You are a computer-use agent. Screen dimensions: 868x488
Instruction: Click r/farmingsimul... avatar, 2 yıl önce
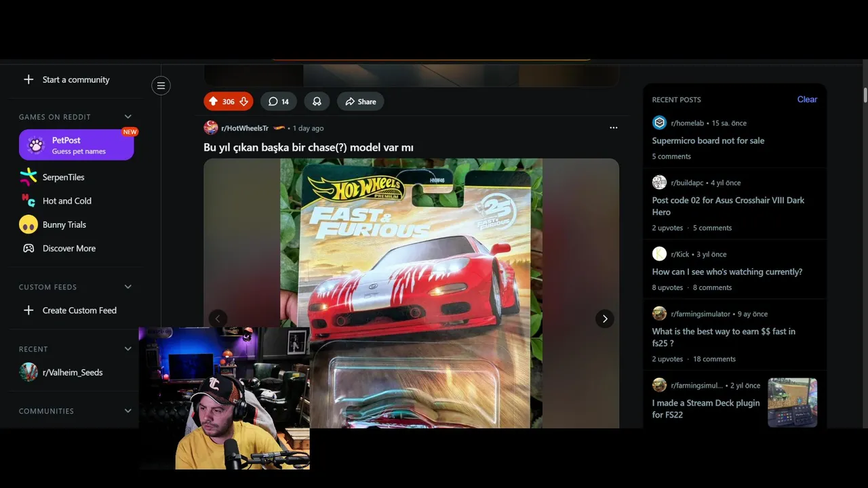click(x=659, y=385)
